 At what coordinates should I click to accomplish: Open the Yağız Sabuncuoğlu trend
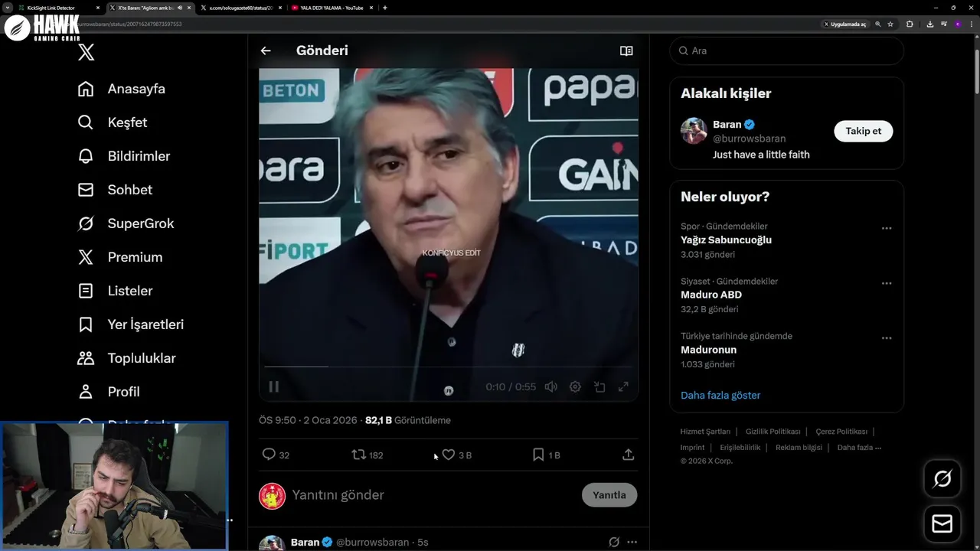click(726, 240)
